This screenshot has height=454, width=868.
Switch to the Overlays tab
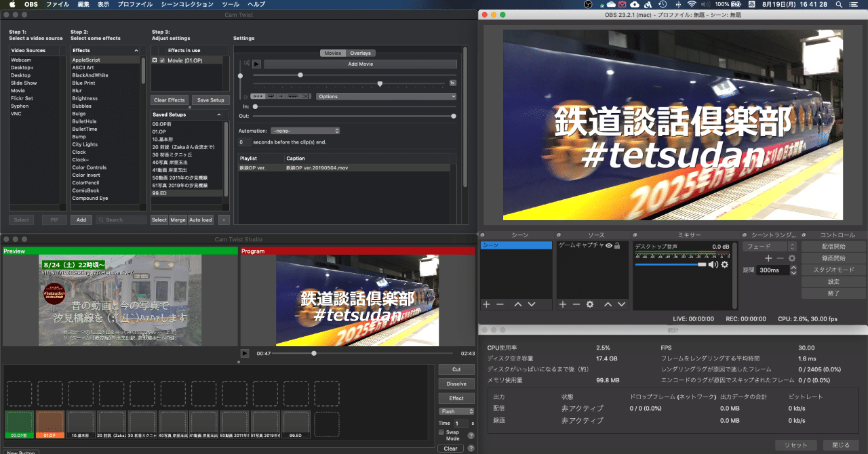[x=360, y=54]
